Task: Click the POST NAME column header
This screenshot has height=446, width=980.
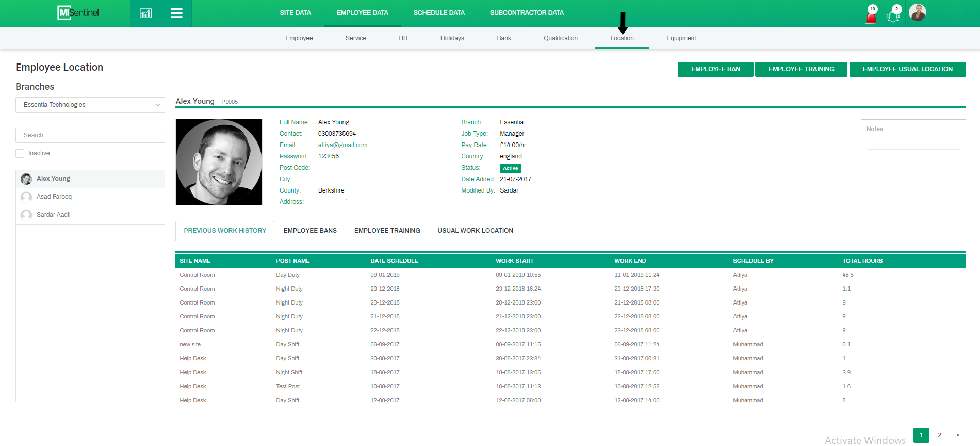Action: 293,261
